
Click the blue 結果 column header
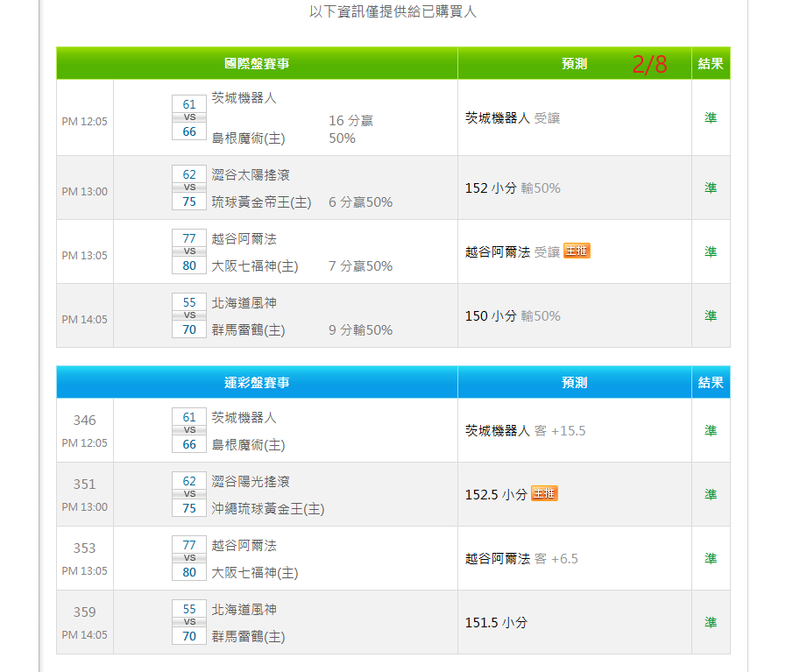click(x=711, y=383)
